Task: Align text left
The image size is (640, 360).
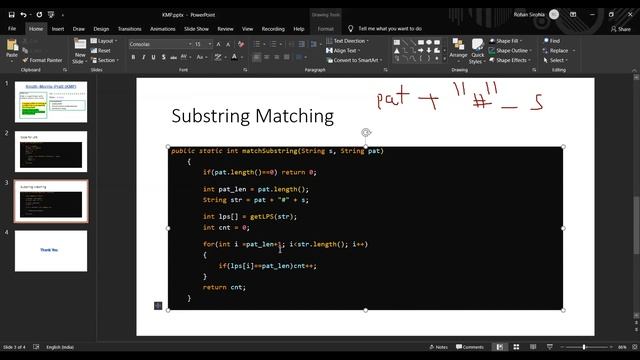Action: click(257, 57)
